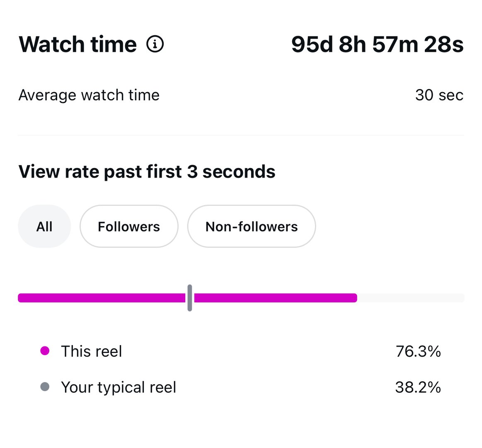
Task: Click the gray Your typical reel legend dot
Action: click(45, 387)
